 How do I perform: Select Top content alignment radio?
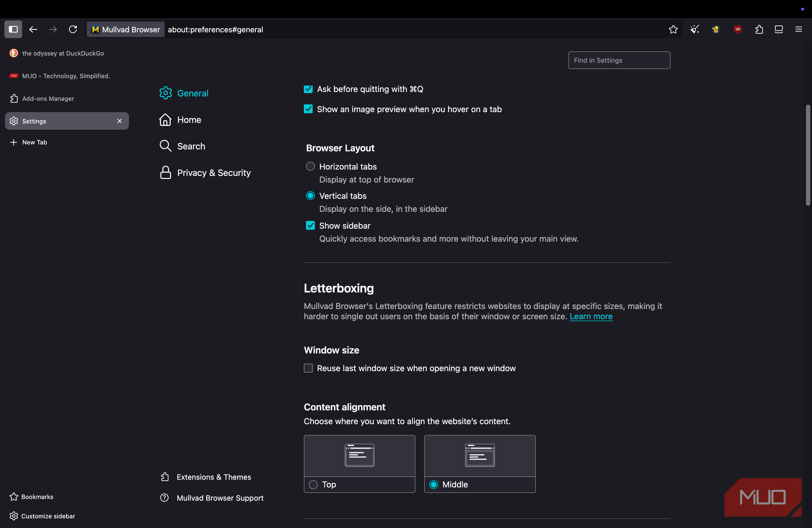pos(313,485)
